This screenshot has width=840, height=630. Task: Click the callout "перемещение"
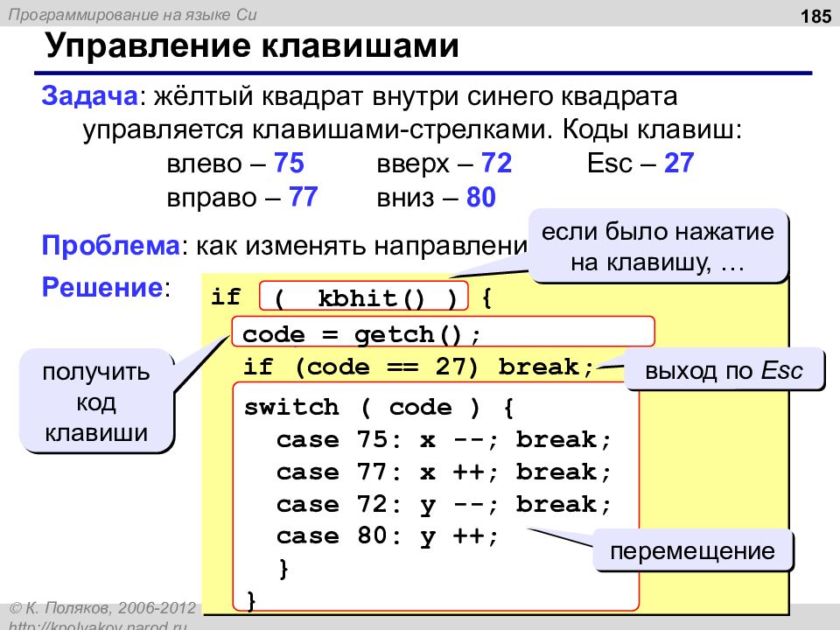tap(693, 550)
